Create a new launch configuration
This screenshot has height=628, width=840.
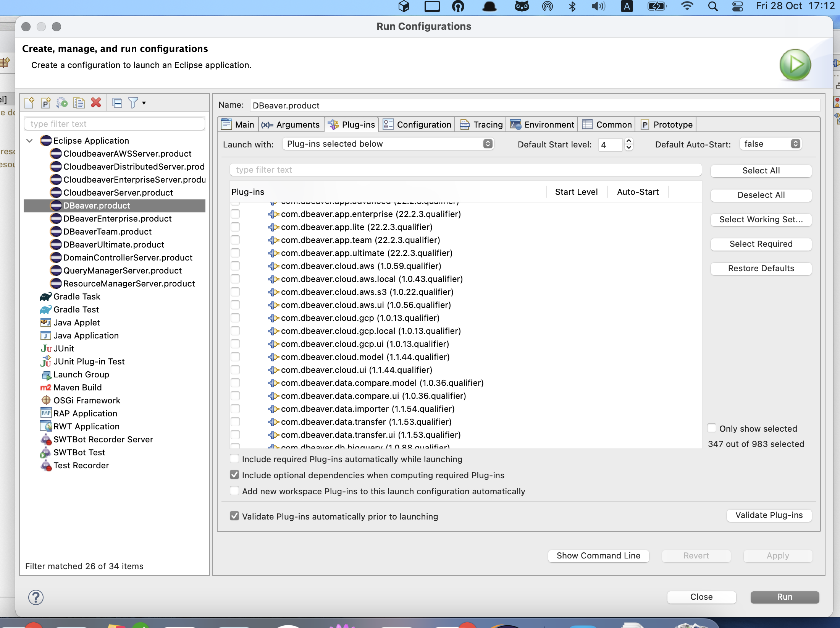pos(29,102)
